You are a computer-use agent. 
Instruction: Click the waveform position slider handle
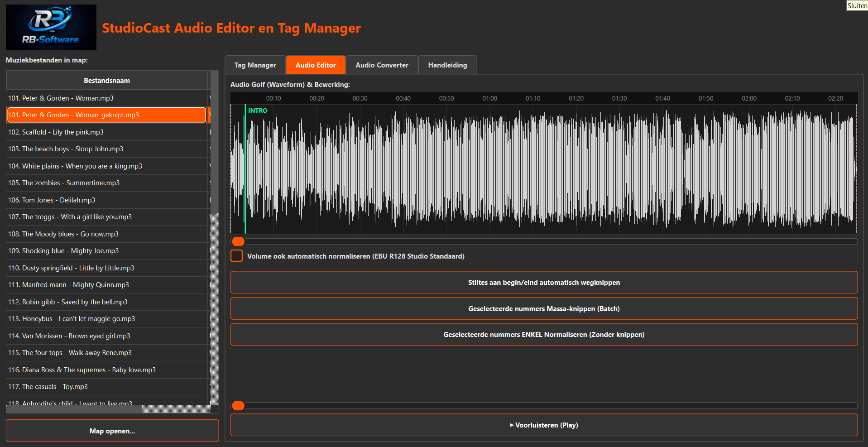coord(238,241)
